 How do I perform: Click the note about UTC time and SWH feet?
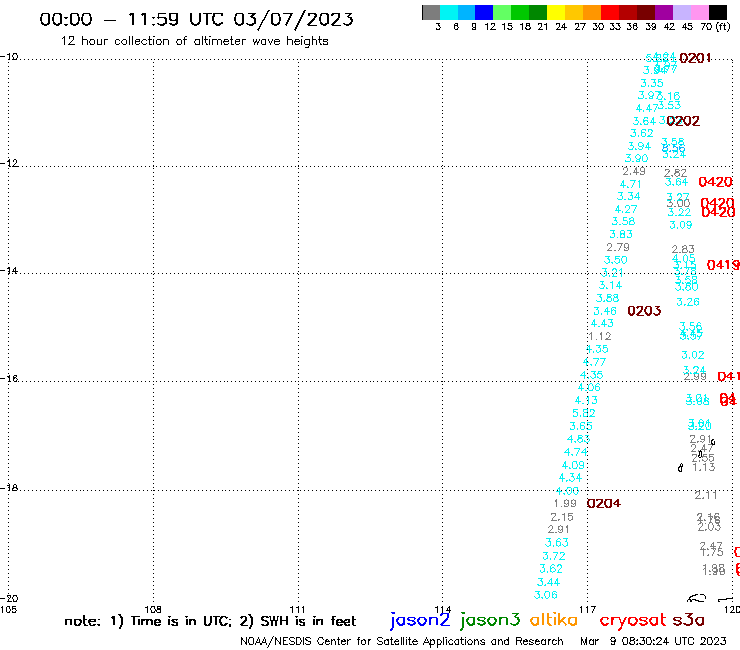point(210,621)
